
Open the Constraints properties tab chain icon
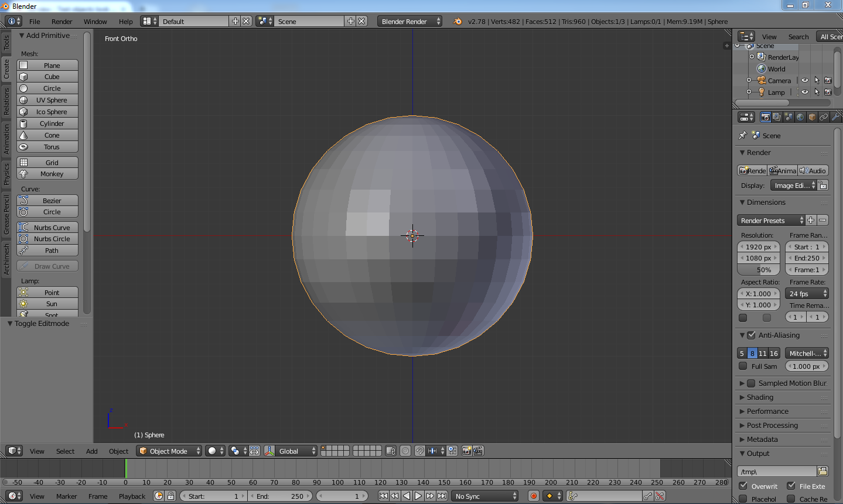pos(824,117)
